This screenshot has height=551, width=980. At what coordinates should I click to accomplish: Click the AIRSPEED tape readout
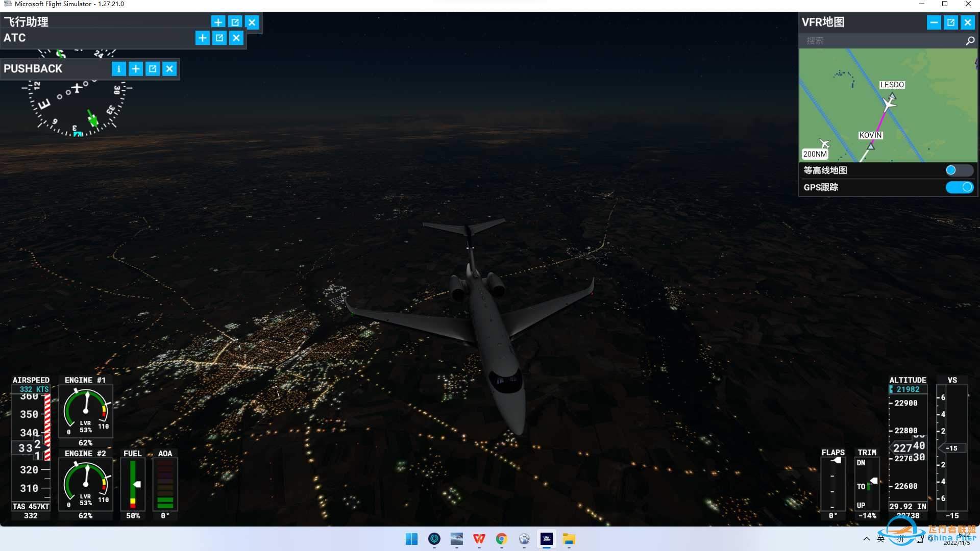31,447
